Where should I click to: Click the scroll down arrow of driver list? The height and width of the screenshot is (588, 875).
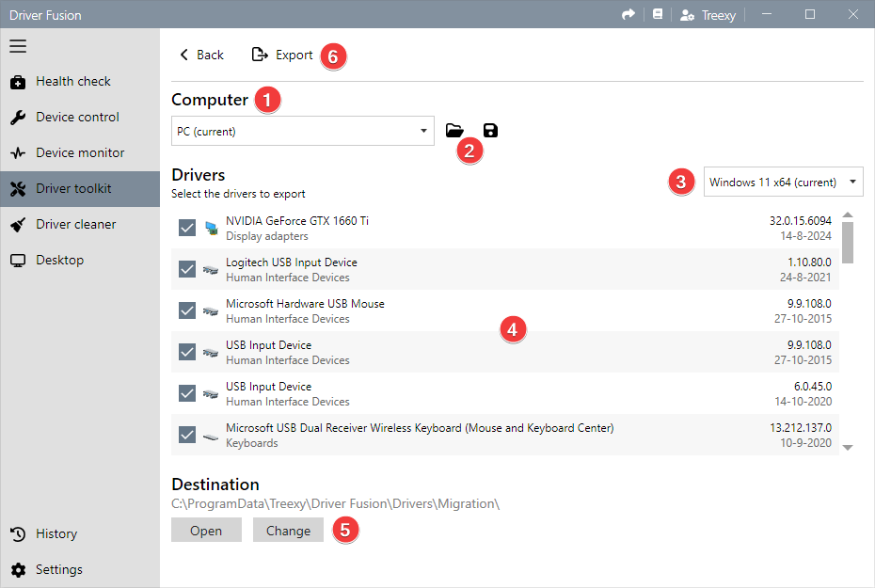848,448
